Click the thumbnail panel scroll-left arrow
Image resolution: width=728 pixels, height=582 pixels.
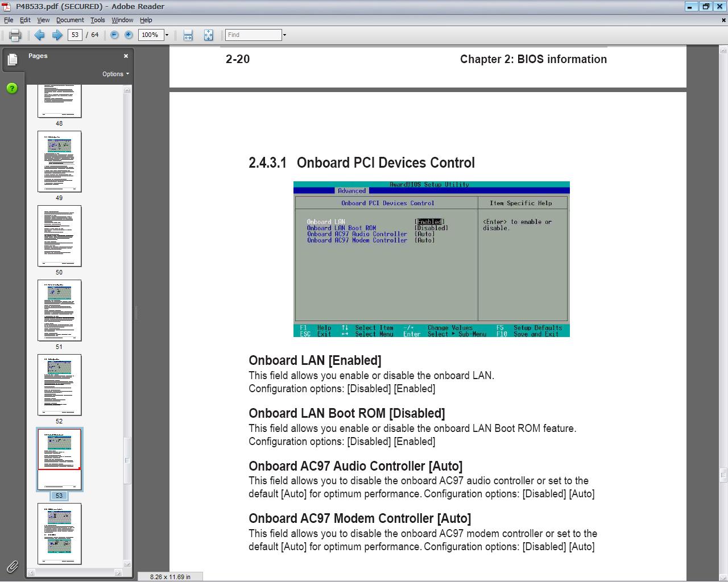pos(32,572)
